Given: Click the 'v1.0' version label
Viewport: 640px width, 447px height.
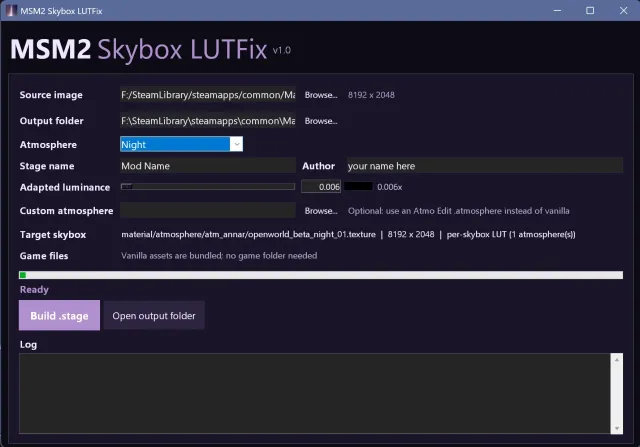Looking at the screenshot, I should click(x=282, y=51).
